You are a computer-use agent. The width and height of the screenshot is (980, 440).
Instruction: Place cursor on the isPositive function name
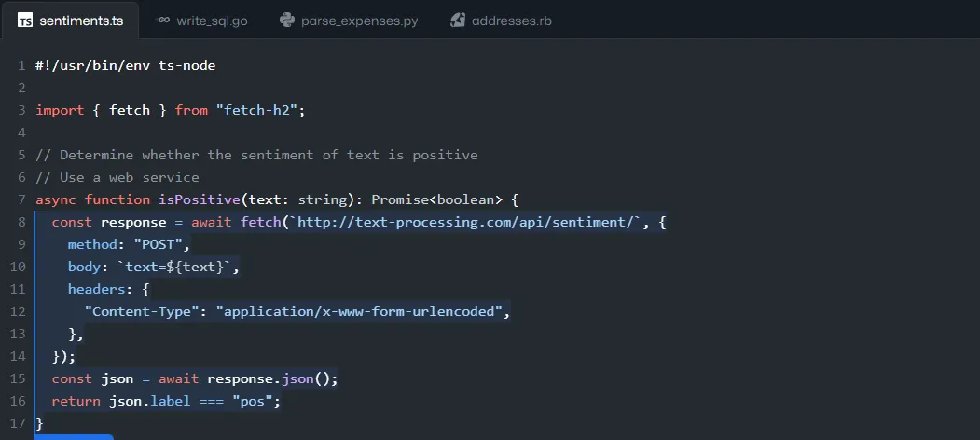[200, 200]
